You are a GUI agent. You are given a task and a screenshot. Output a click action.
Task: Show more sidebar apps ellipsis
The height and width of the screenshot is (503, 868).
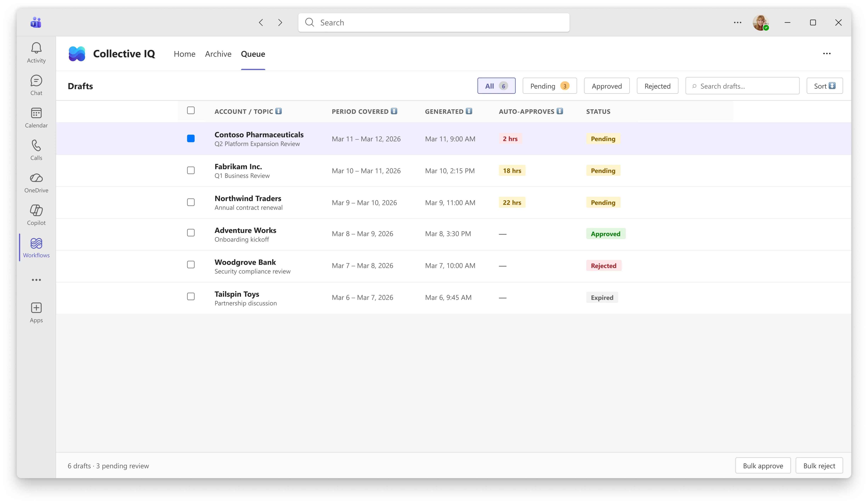coord(36,280)
